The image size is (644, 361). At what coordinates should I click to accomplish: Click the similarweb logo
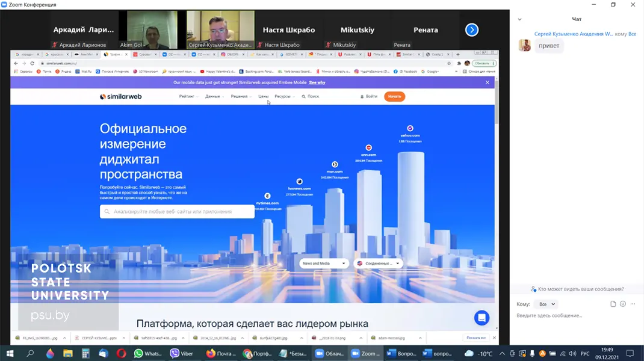click(121, 96)
